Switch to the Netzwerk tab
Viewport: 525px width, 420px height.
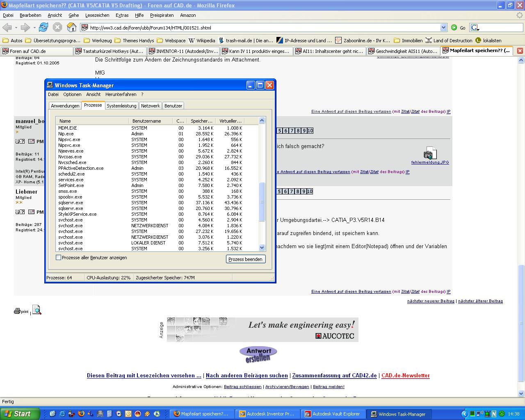[151, 106]
